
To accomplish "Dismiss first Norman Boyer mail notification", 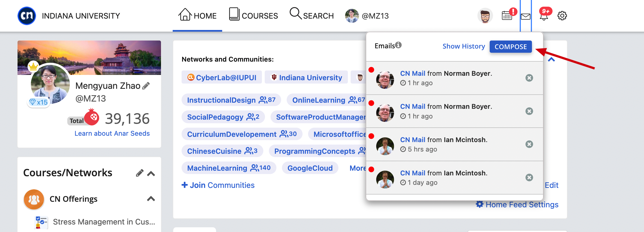I will click(529, 78).
